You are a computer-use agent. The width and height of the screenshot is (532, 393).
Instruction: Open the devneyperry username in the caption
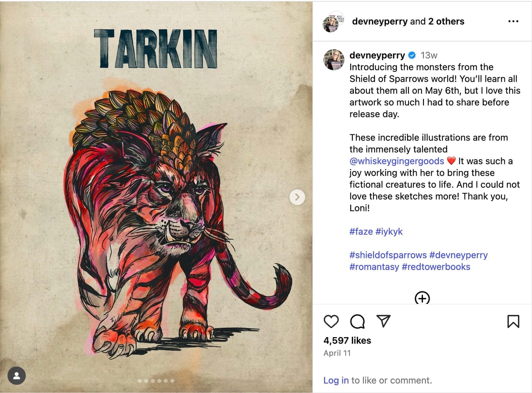click(x=377, y=55)
